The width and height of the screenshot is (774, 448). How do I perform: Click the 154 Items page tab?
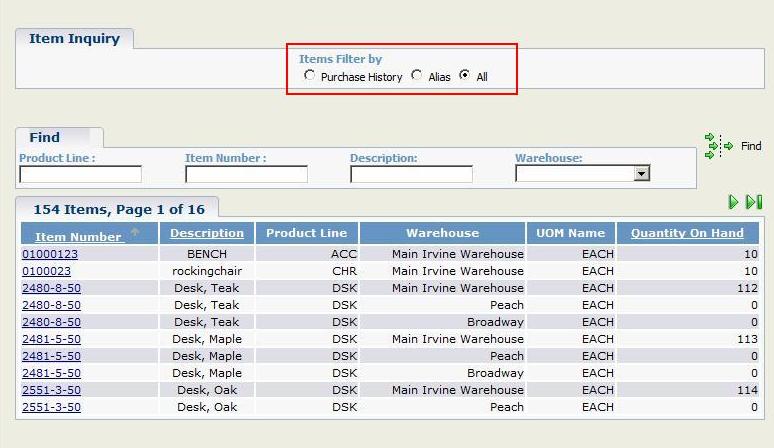click(118, 209)
